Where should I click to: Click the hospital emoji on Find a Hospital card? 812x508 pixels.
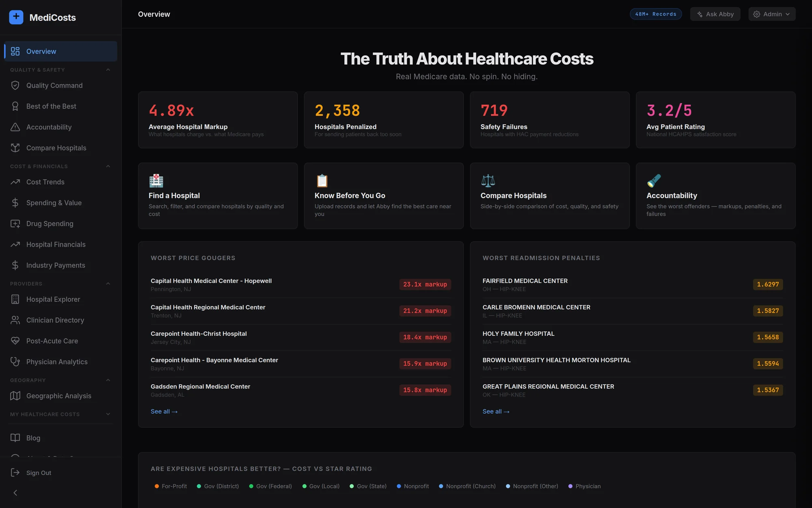tap(156, 180)
